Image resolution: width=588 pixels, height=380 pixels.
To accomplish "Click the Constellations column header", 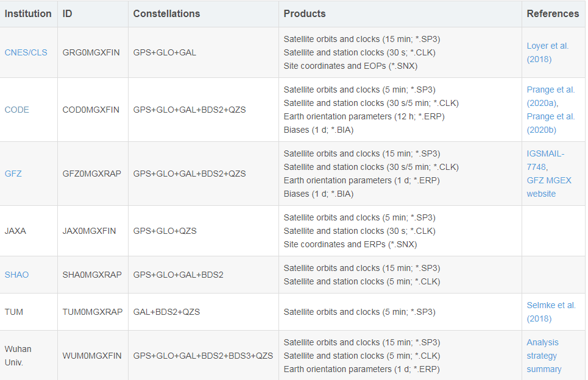I will pos(166,13).
